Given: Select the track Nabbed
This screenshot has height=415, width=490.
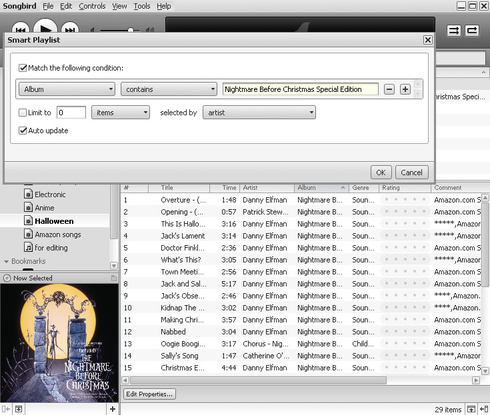Looking at the screenshot, I should [x=173, y=332].
